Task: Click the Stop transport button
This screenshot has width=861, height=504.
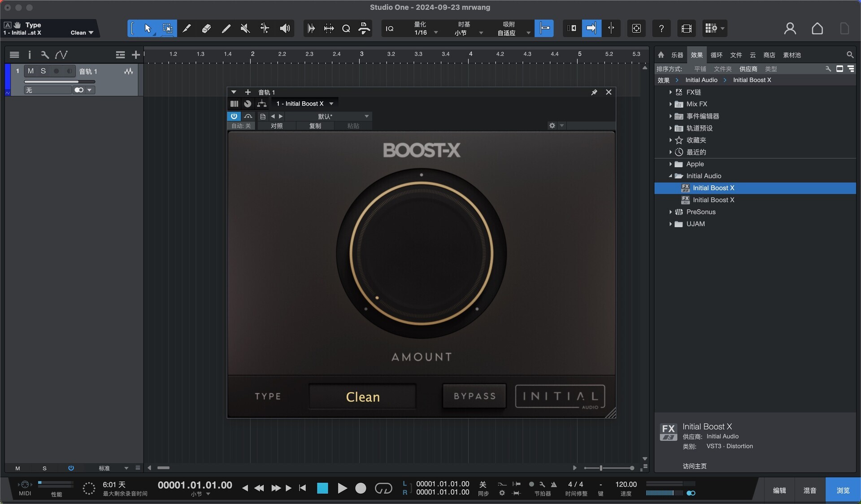Action: (322, 488)
